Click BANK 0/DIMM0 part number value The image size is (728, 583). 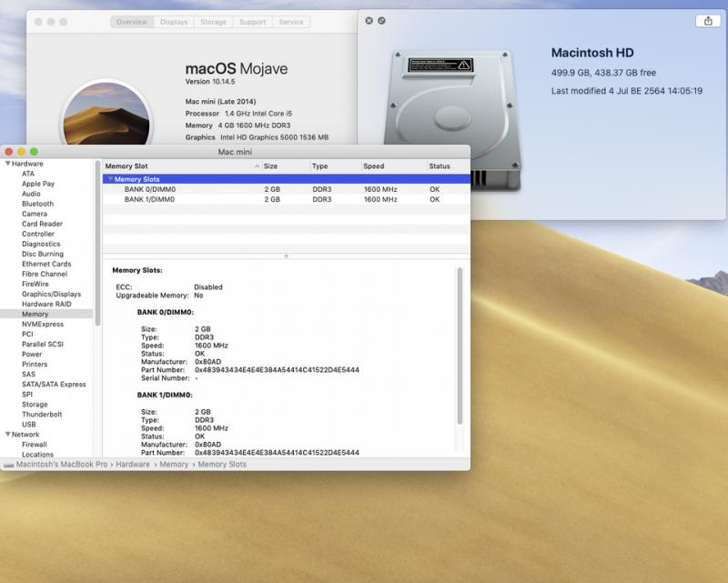click(277, 370)
